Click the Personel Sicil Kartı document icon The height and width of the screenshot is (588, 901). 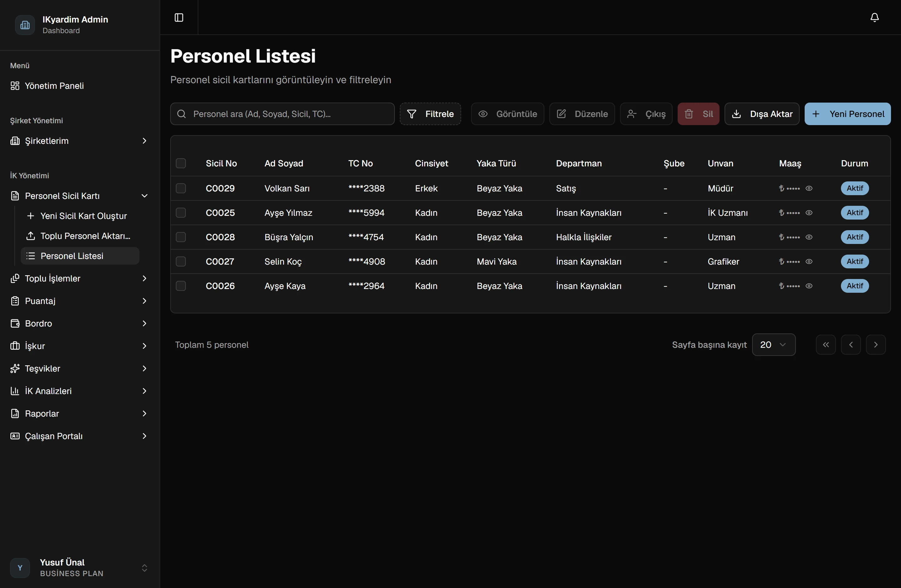15,196
